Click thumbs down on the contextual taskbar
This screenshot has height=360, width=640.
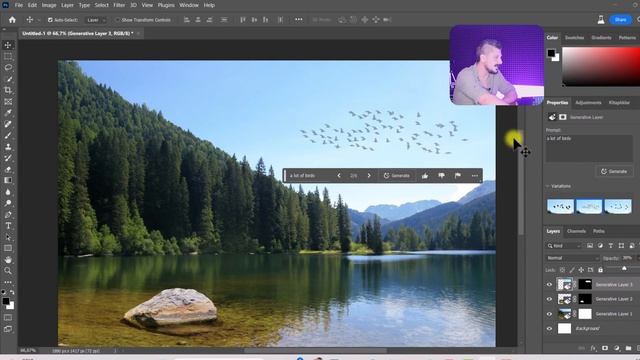[441, 176]
